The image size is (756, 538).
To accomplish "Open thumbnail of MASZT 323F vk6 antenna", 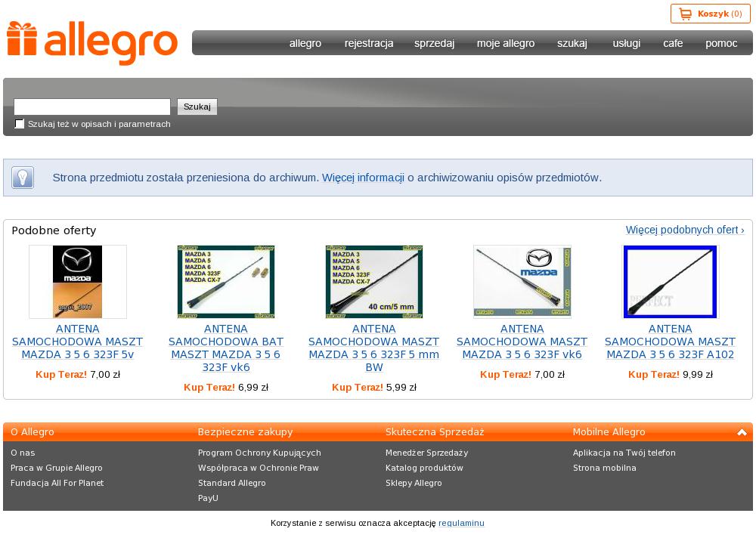I will tap(522, 282).
